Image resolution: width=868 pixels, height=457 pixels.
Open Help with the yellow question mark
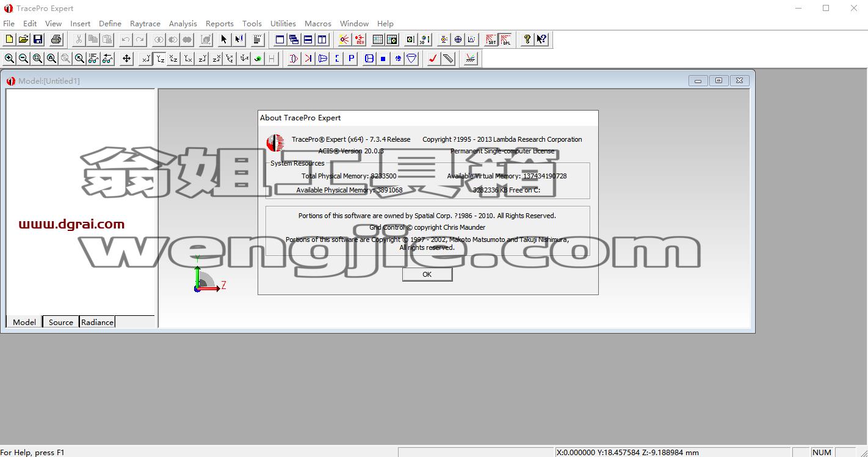pos(527,39)
